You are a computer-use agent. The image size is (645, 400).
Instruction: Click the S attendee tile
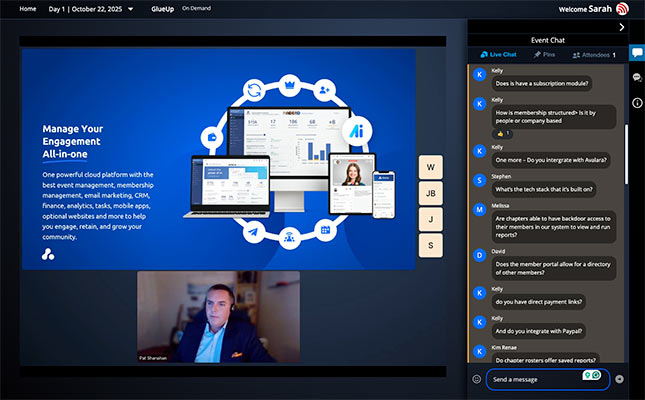click(431, 245)
